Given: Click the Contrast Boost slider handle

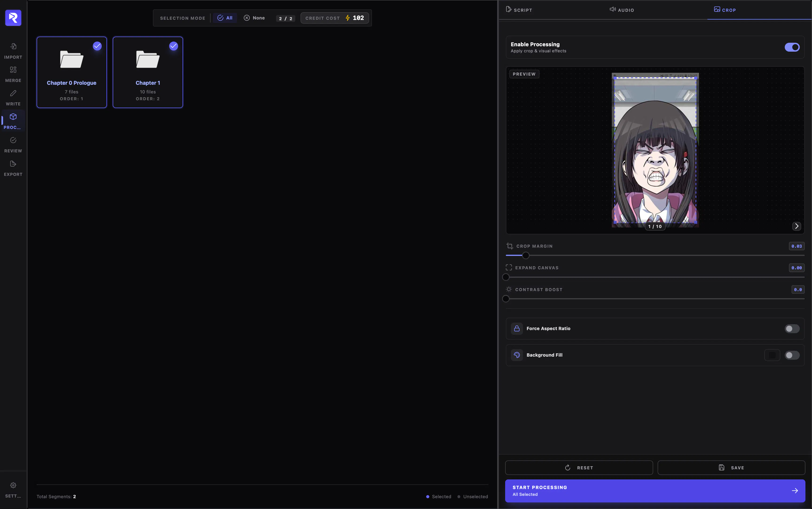Looking at the screenshot, I should (x=506, y=299).
